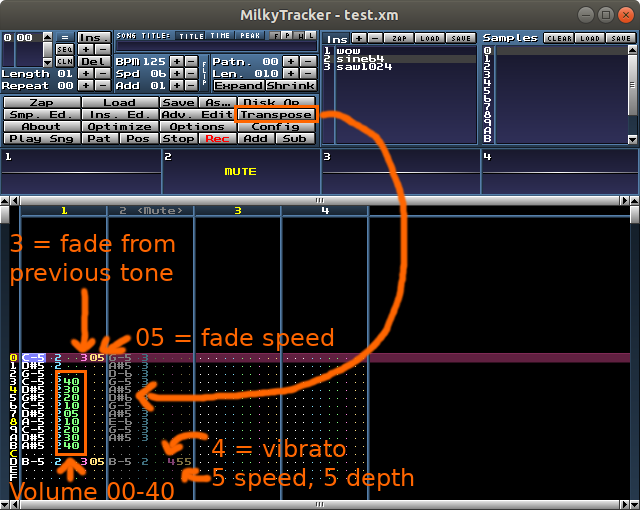Open the Transpose panel
Viewport: 640px width, 510px height.
point(276,115)
